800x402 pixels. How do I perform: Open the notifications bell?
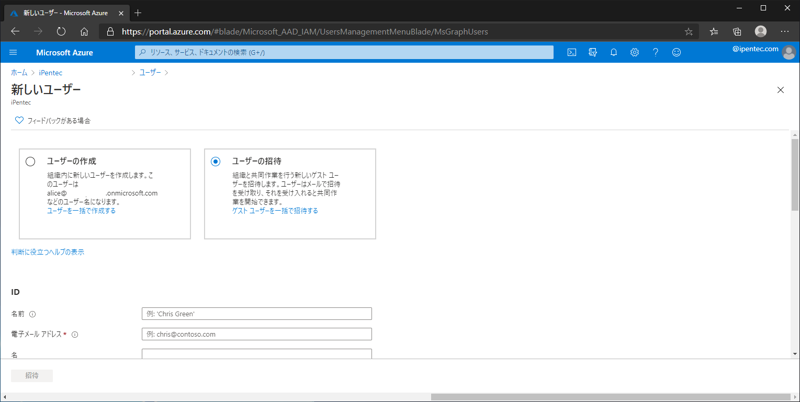click(x=614, y=52)
